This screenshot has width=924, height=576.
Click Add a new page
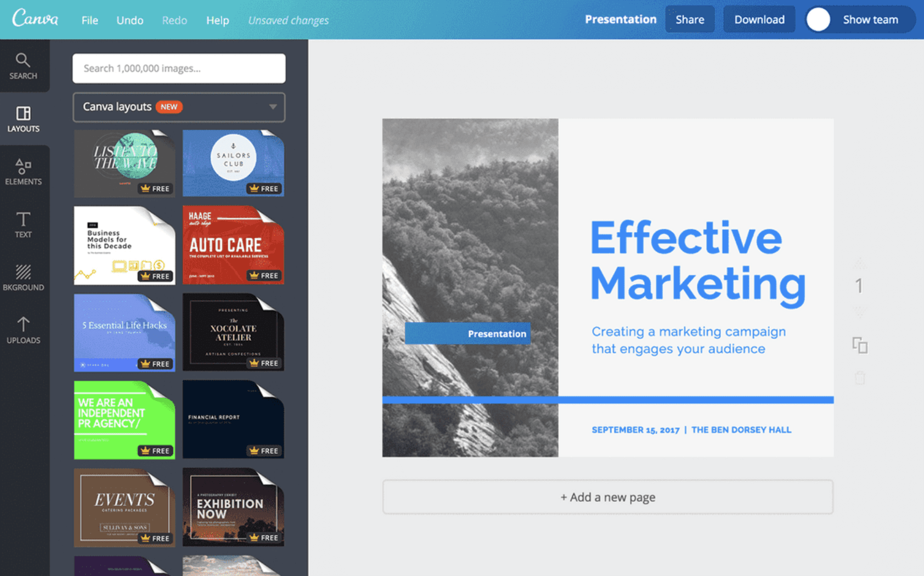(x=607, y=497)
